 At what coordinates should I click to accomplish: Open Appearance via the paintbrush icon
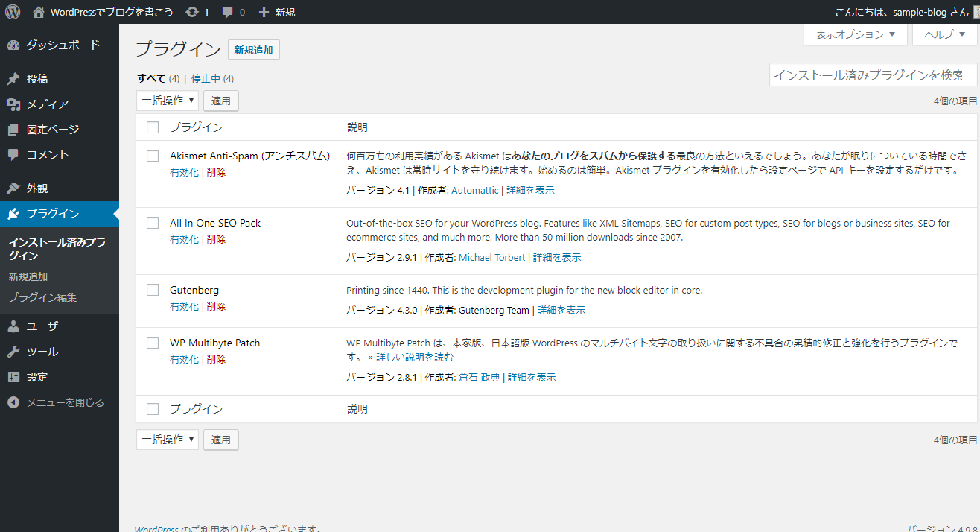point(13,189)
